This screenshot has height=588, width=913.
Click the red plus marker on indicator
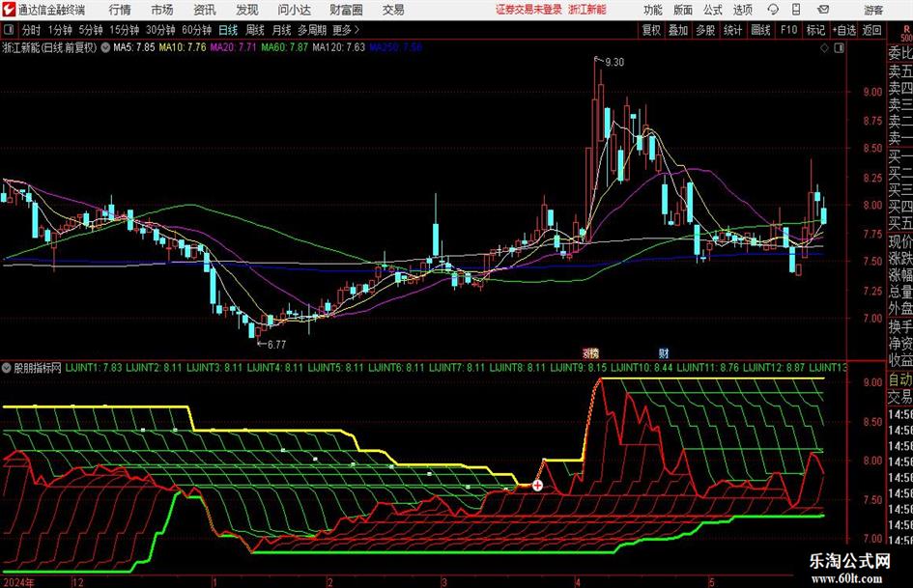pos(537,485)
